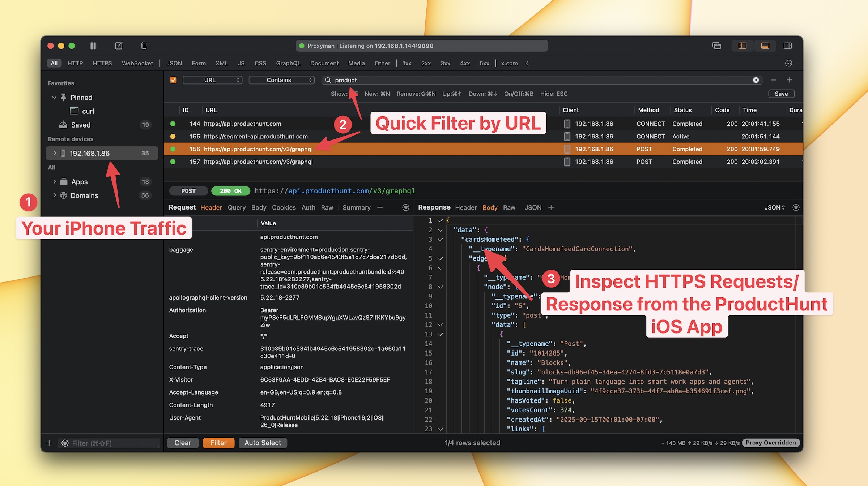
Task: Disable the URL filter checkbox
Action: [x=173, y=80]
